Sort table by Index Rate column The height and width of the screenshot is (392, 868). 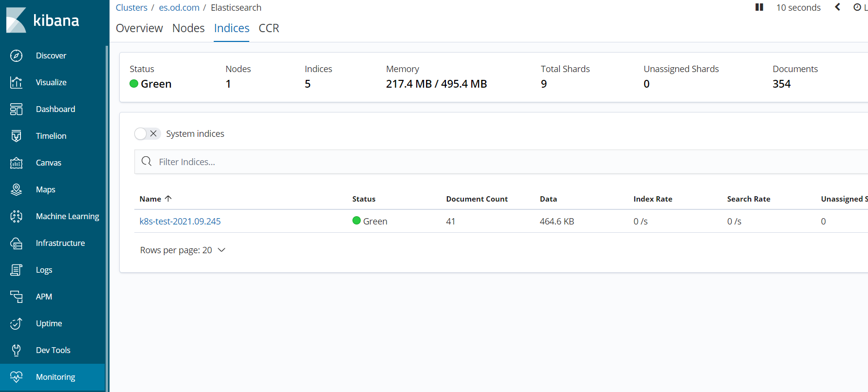pos(653,199)
